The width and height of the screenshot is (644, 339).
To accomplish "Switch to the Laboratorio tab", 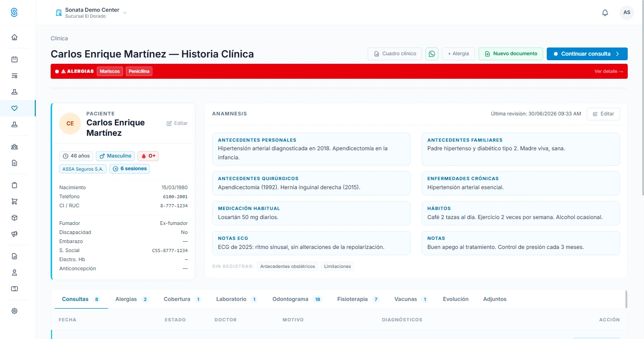I will point(237,299).
